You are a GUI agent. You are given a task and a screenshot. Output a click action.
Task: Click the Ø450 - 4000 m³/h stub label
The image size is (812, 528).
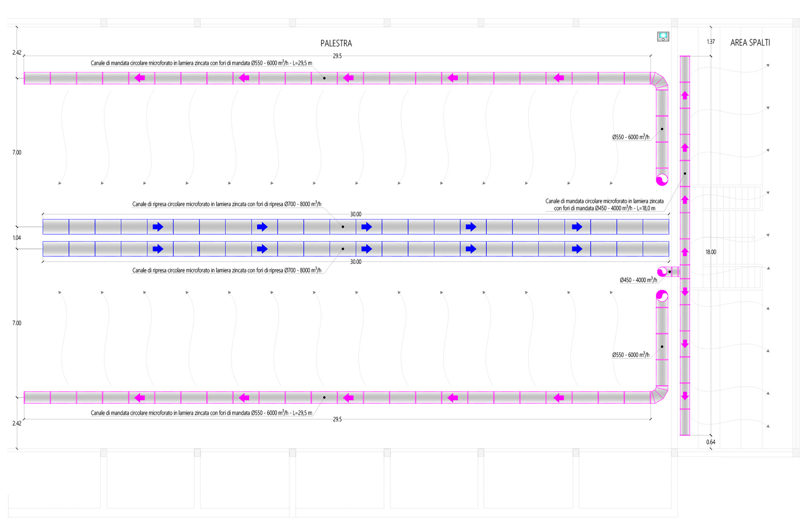[x=638, y=280]
